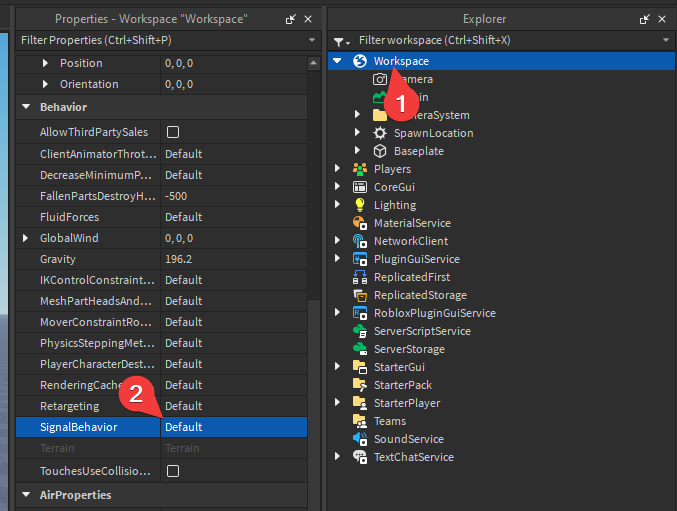This screenshot has width=677, height=511.
Task: Collapse the Behavior properties section
Action: (x=26, y=107)
